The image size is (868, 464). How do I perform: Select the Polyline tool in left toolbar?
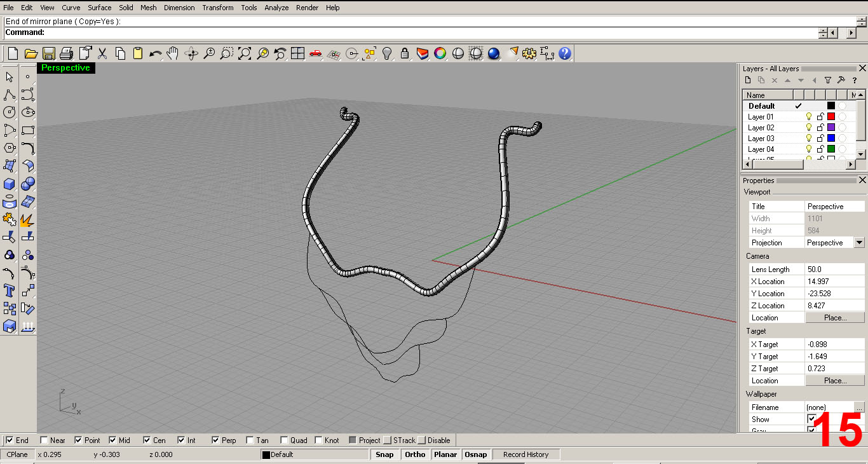tap(10, 95)
